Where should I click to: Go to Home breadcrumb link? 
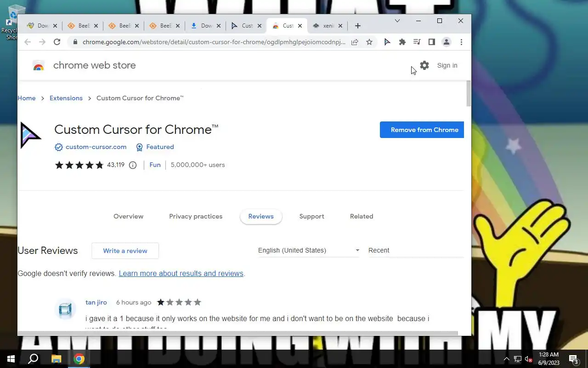(27, 98)
